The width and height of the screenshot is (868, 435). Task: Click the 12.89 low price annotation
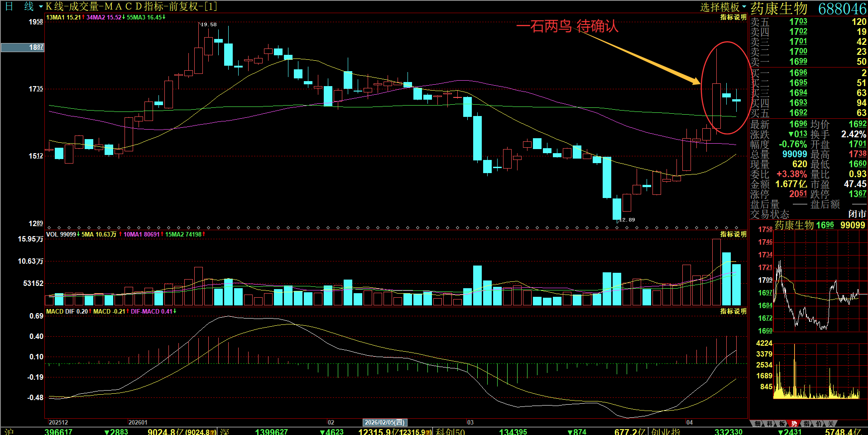627,220
